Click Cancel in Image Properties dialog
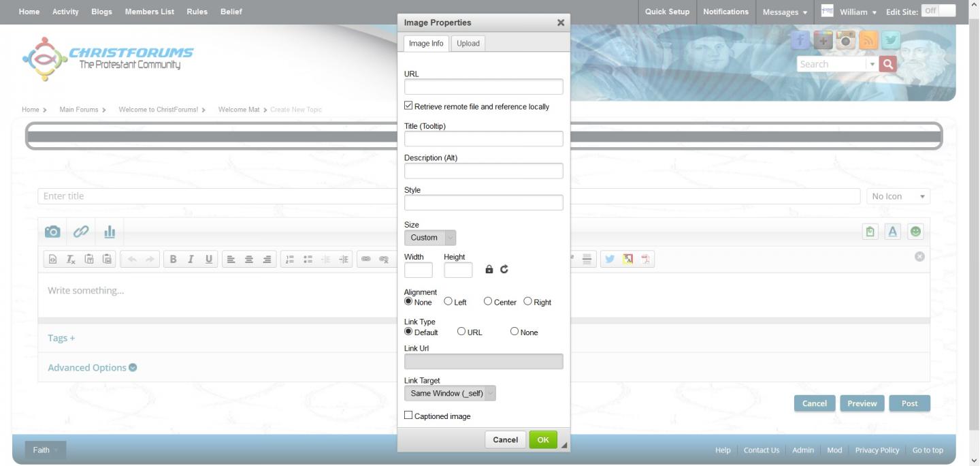The height and width of the screenshot is (466, 980). tap(505, 439)
